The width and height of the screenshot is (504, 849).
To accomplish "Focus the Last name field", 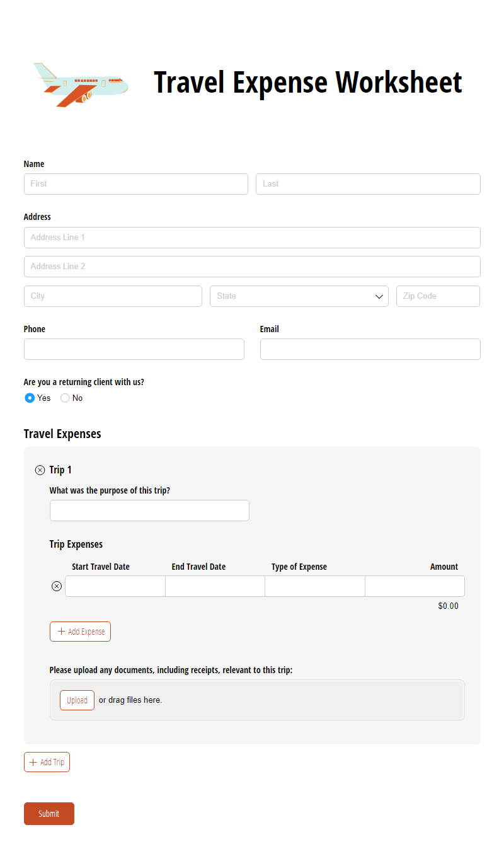I will tap(368, 184).
